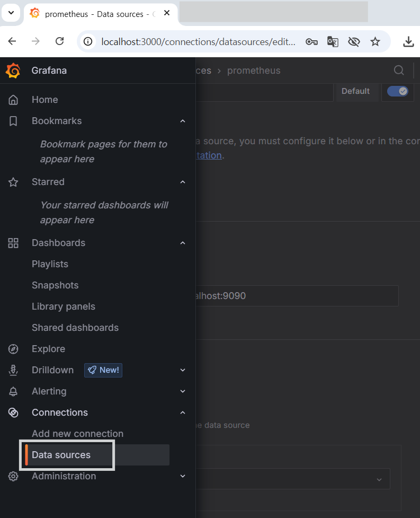420x518 pixels.
Task: Open the saved passwords key icon
Action: pyautogui.click(x=311, y=42)
